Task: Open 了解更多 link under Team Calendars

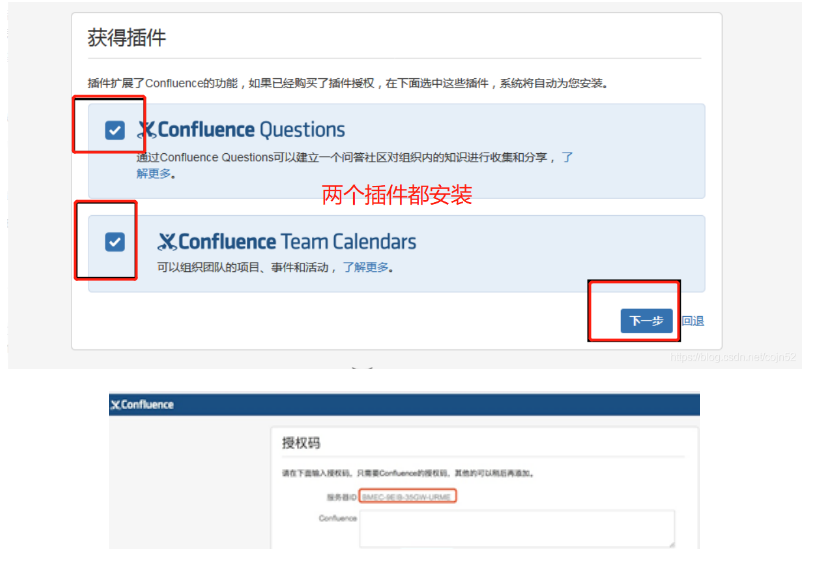Action: (365, 267)
